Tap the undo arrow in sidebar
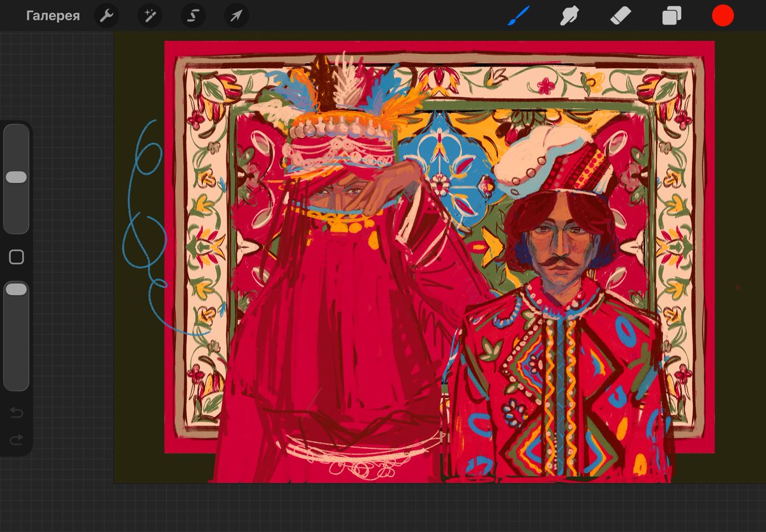 (x=17, y=413)
